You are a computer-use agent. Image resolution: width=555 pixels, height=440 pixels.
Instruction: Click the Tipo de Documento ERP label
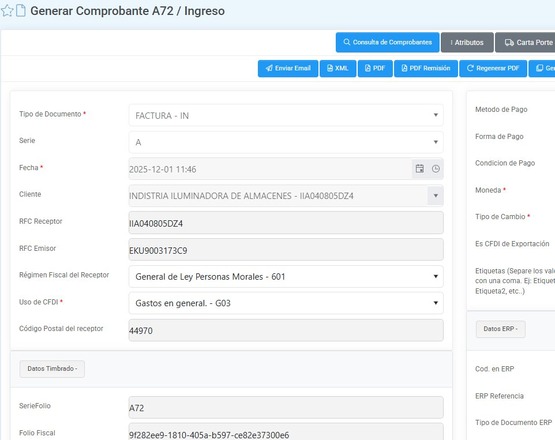(x=513, y=422)
